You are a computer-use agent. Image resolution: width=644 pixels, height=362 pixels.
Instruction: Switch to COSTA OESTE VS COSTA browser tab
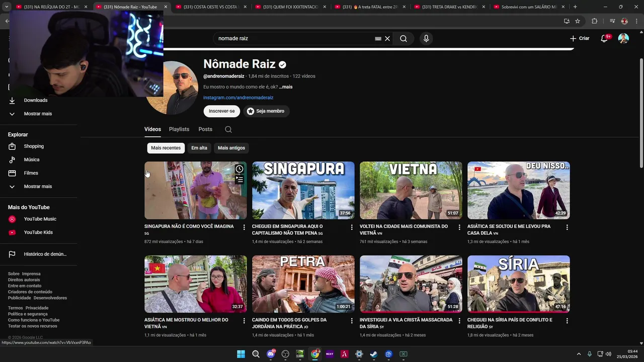211,7
